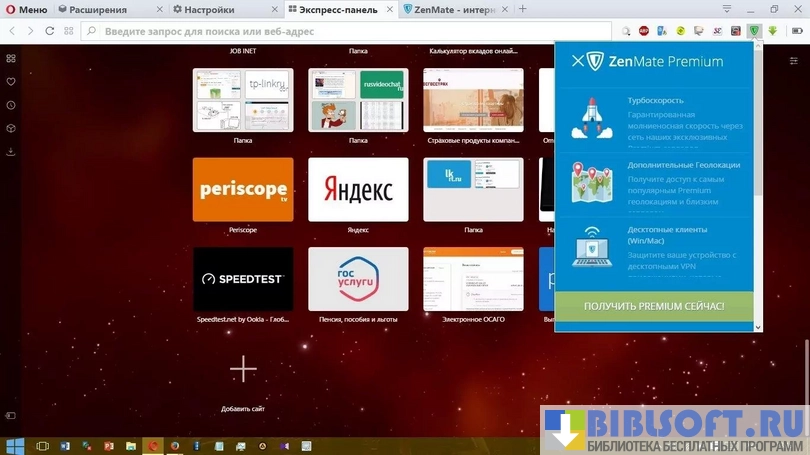Click the page reload icon
810x455 pixels.
[x=50, y=31]
